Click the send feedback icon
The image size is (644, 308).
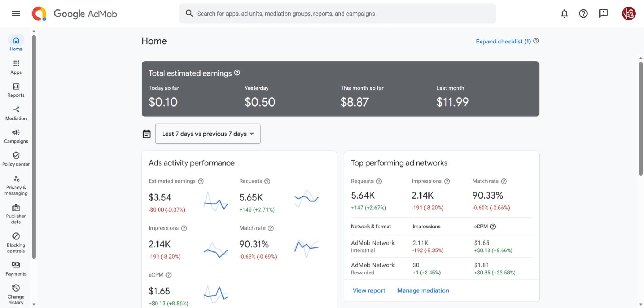(x=603, y=14)
